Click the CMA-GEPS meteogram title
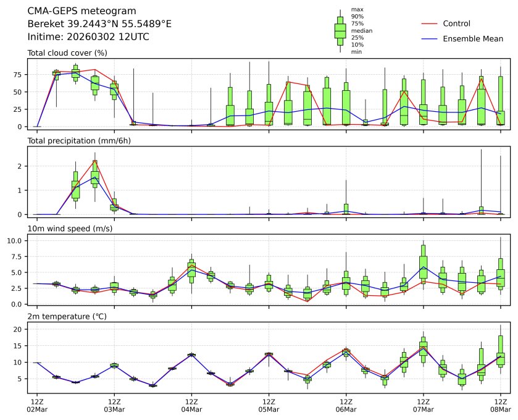Screen dimensions: 518x420 pyautogui.click(x=78, y=11)
